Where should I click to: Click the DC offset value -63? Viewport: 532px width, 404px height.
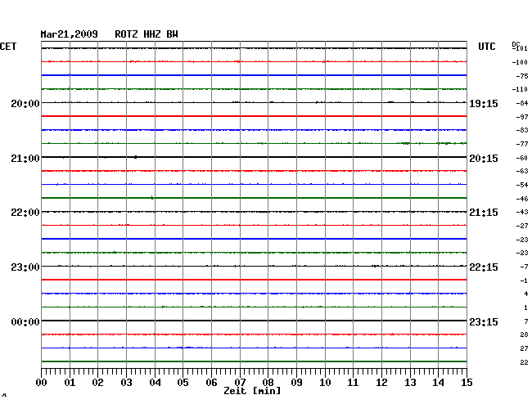[x=522, y=171]
